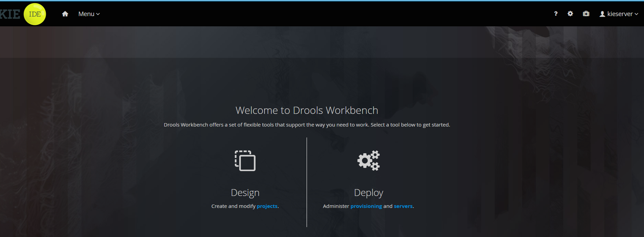Go to the Home page icon
The height and width of the screenshot is (237, 644).
[x=65, y=14]
